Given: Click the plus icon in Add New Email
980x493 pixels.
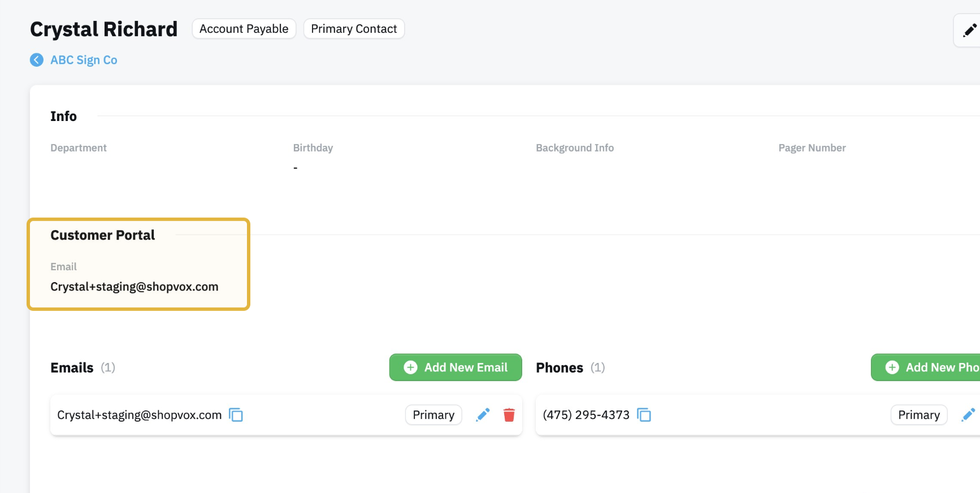Looking at the screenshot, I should point(411,367).
